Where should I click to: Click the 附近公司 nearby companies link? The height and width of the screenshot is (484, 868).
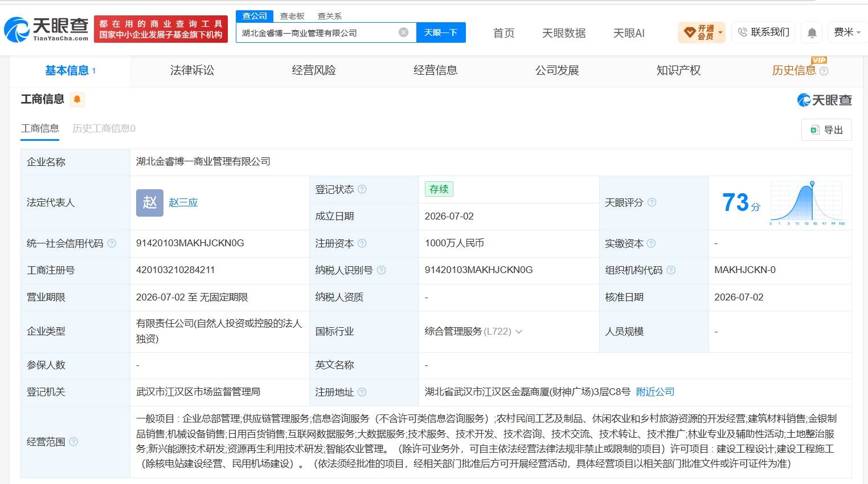tap(655, 392)
